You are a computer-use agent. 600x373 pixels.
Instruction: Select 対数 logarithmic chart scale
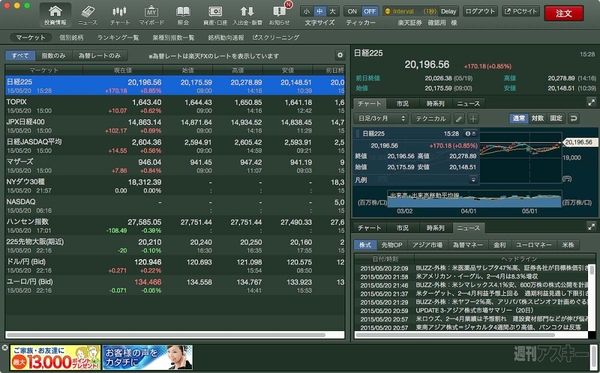pos(537,118)
